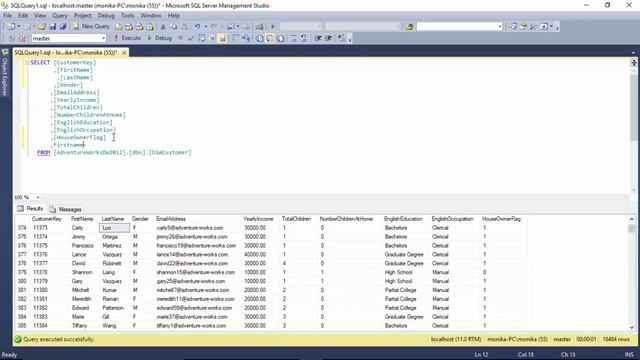The width and height of the screenshot is (640, 360).
Task: Display the estimated execution plan
Action: pyautogui.click(x=201, y=38)
